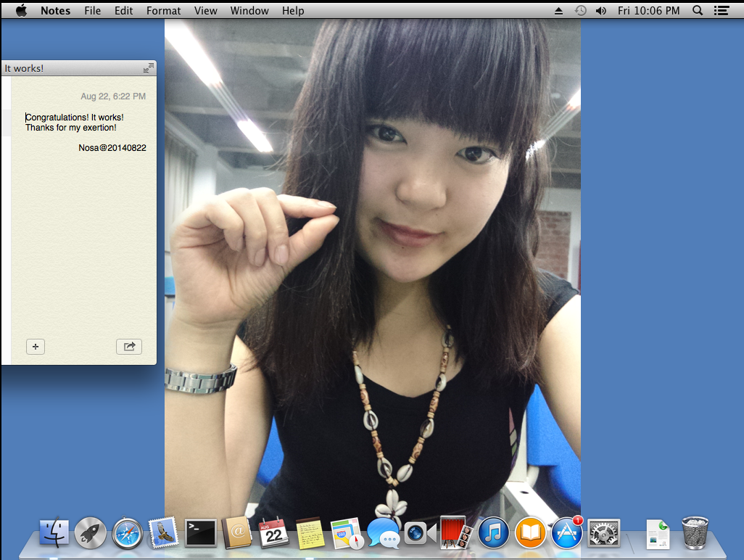Open the Share menu in the note window

click(x=129, y=347)
